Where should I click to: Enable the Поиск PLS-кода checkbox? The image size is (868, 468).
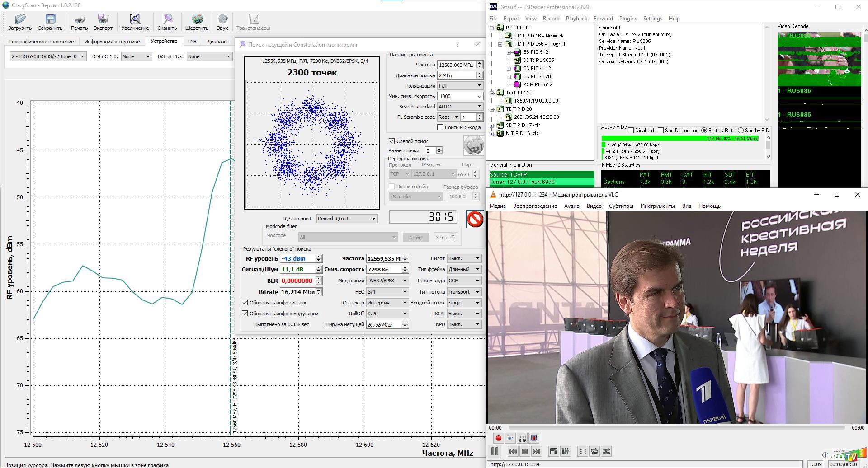(x=440, y=127)
